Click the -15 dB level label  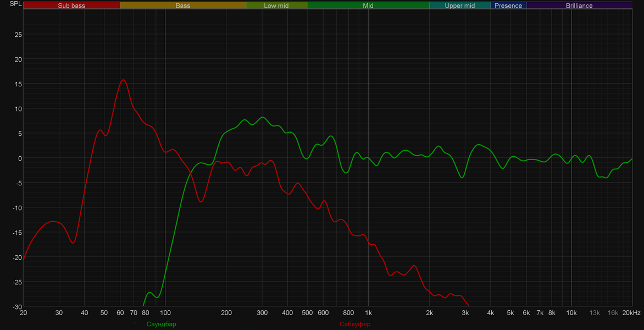coord(16,233)
